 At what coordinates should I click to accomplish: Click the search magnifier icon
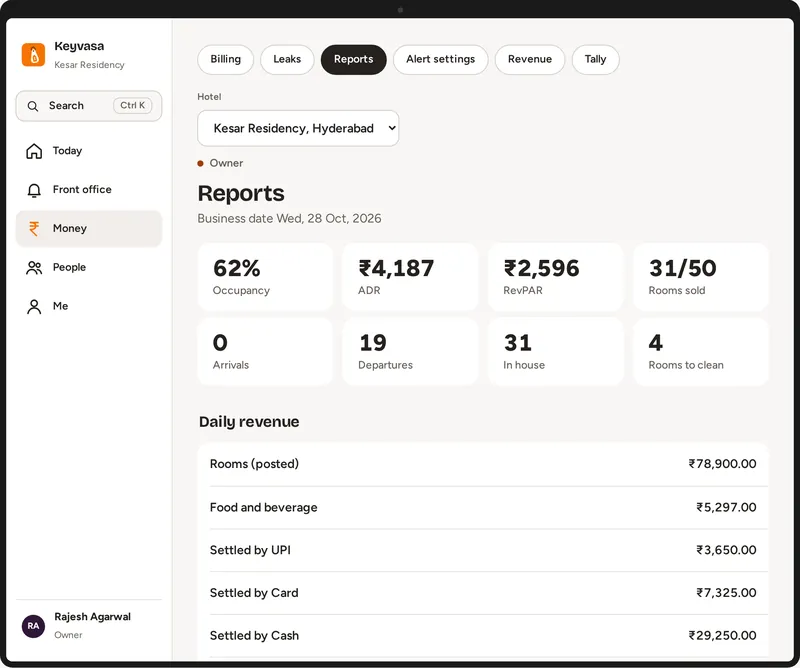pos(33,106)
